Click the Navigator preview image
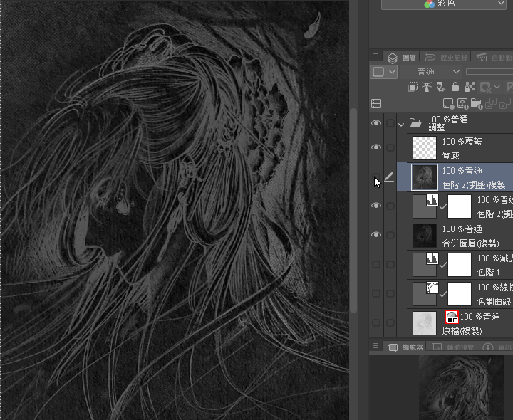Screen dimensions: 513x420 pyautogui.click(x=462, y=388)
